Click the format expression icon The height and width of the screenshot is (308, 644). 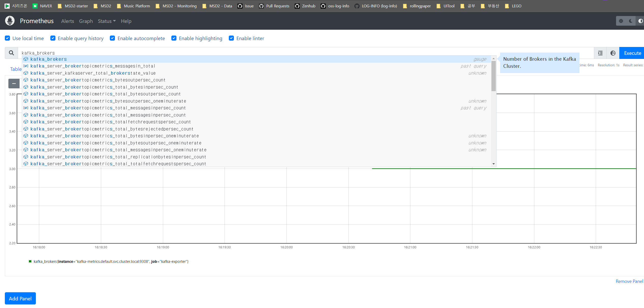pyautogui.click(x=600, y=53)
